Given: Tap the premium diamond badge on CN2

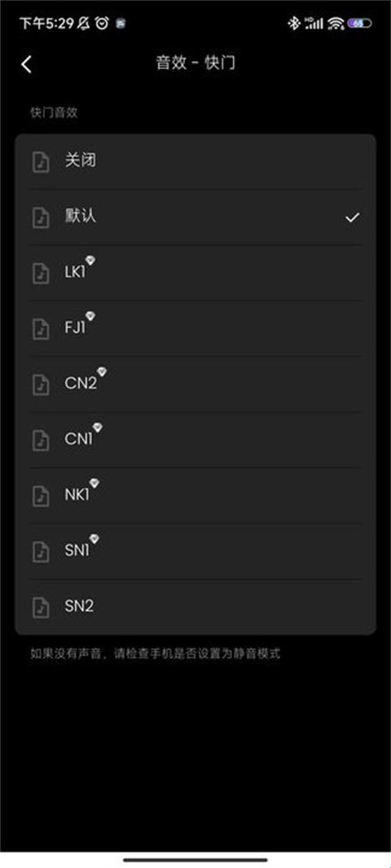Looking at the screenshot, I should (102, 371).
